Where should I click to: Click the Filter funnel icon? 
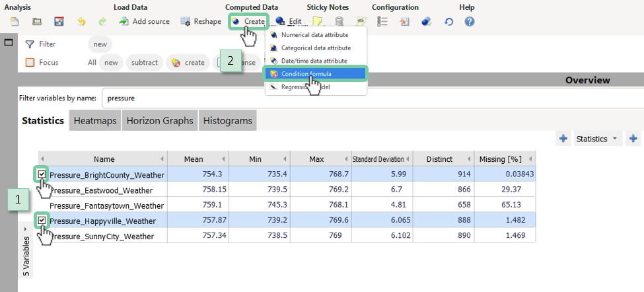pyautogui.click(x=30, y=44)
